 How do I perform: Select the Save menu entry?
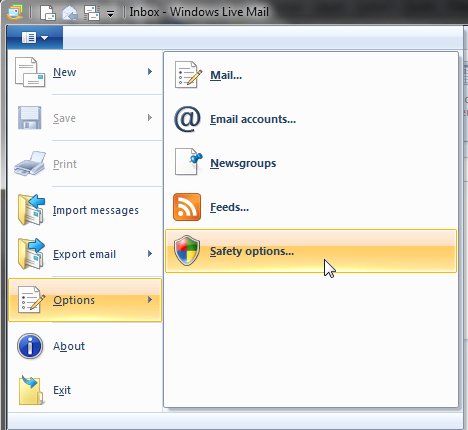pyautogui.click(x=85, y=118)
